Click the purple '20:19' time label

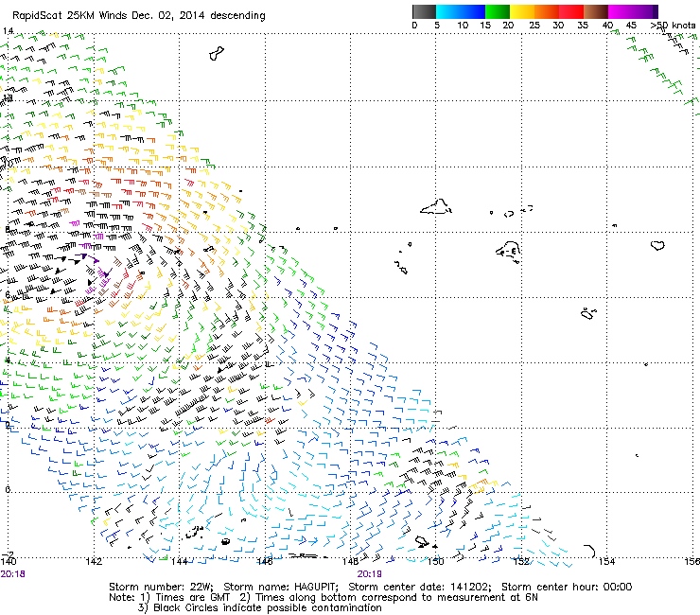(x=369, y=574)
